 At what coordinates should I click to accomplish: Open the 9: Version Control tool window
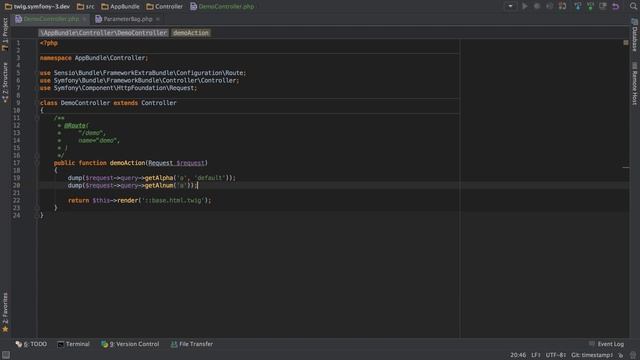coord(130,344)
